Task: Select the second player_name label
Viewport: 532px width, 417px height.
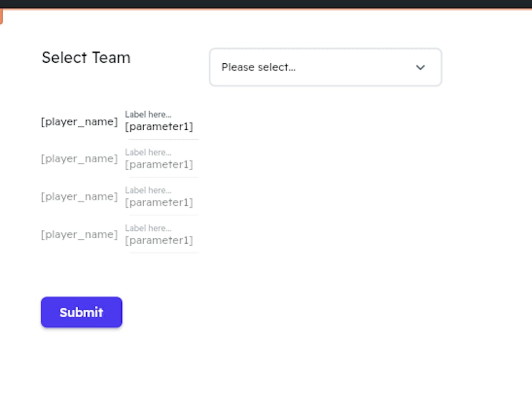Action: click(79, 159)
